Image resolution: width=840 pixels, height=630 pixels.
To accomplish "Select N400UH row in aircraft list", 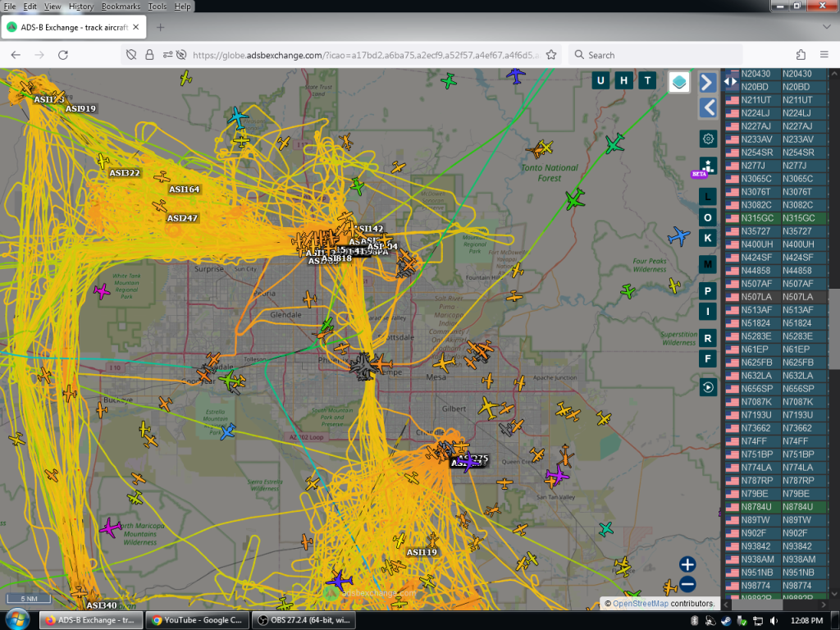I will 776,244.
